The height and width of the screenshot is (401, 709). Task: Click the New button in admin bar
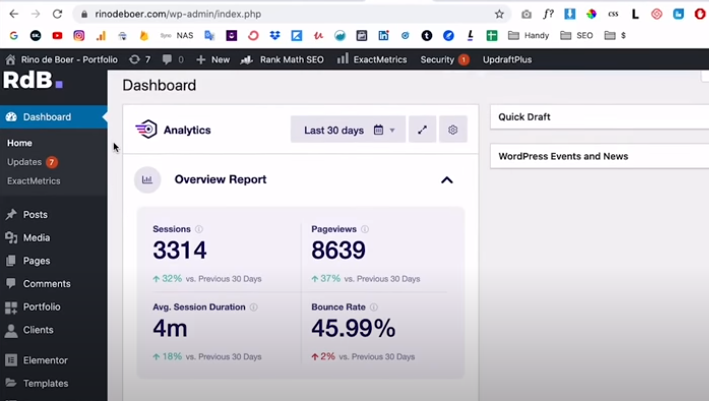[x=213, y=60]
